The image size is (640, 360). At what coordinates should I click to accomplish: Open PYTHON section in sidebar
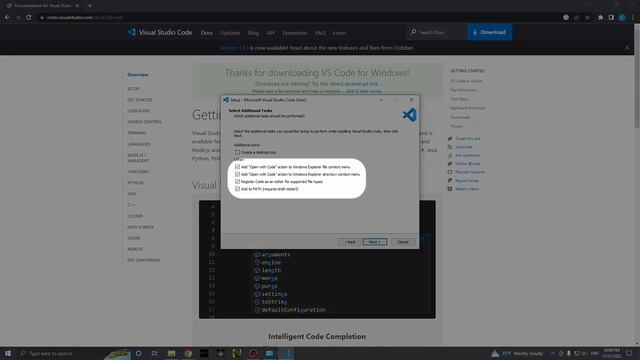point(135,183)
